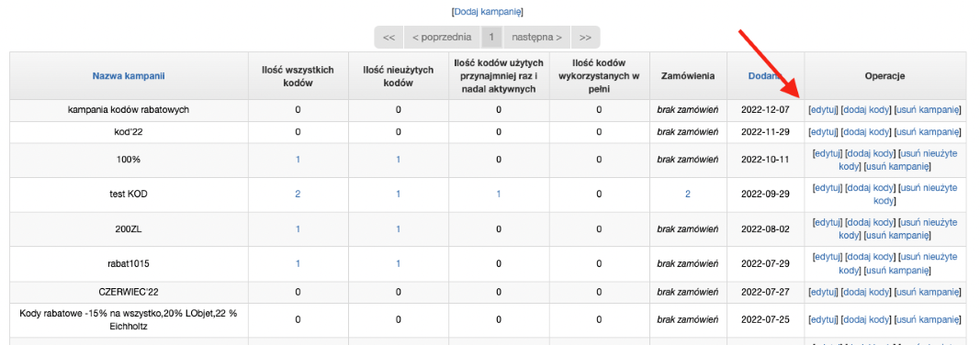
Task: Open total codes count for 100% campaign
Action: pyautogui.click(x=298, y=159)
